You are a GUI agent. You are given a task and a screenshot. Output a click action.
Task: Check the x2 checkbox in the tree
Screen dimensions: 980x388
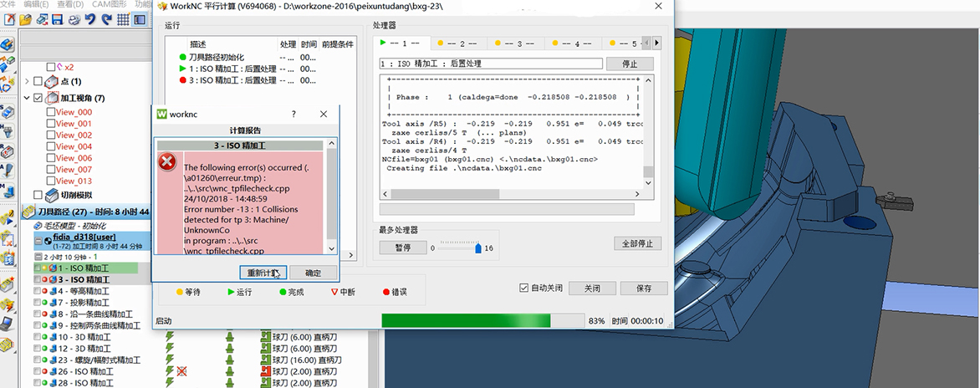pos(51,67)
